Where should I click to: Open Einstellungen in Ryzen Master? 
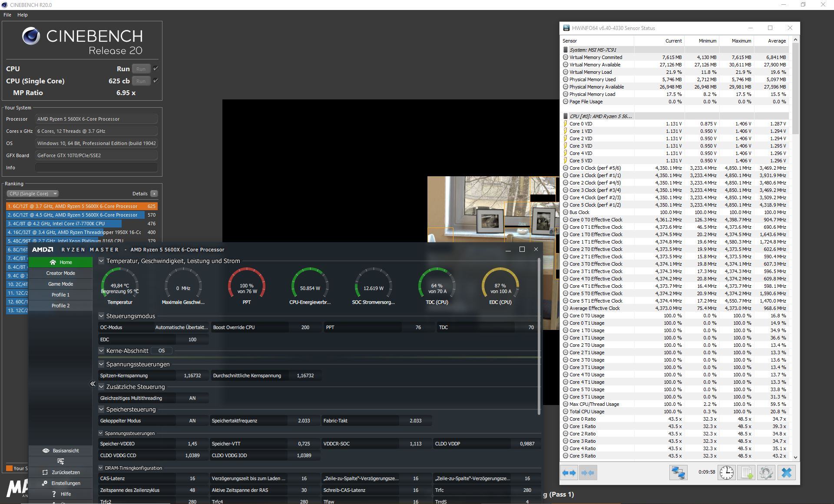[60, 483]
